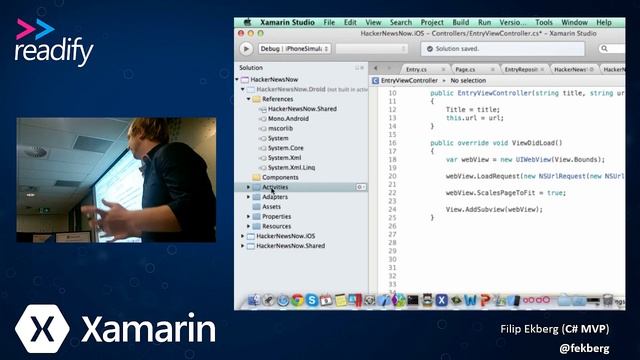The height and width of the screenshot is (360, 640).
Task: Click the Solution pad options icons
Action: (x=360, y=68)
